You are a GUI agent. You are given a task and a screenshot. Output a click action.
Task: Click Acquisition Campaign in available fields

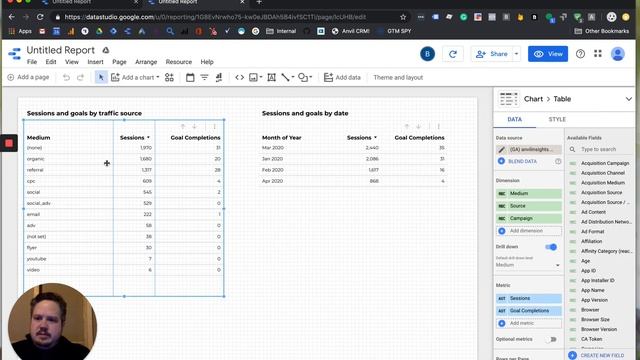point(605,163)
